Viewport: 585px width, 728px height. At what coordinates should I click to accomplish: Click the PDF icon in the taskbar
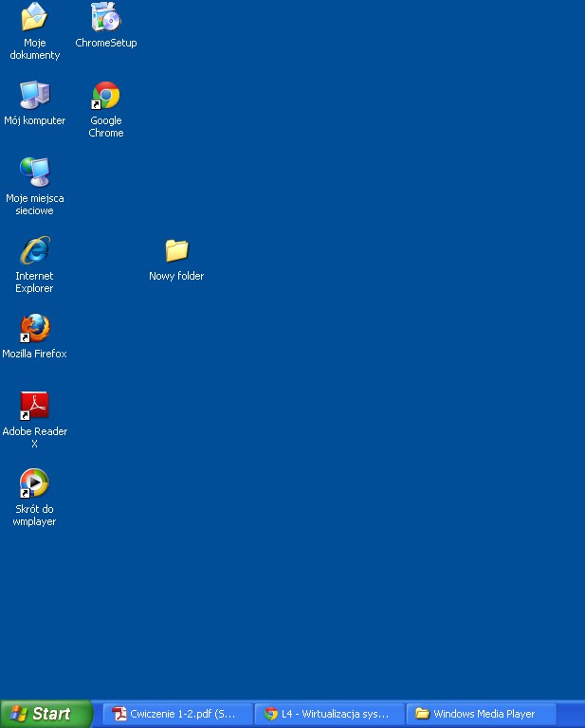pyautogui.click(x=119, y=714)
